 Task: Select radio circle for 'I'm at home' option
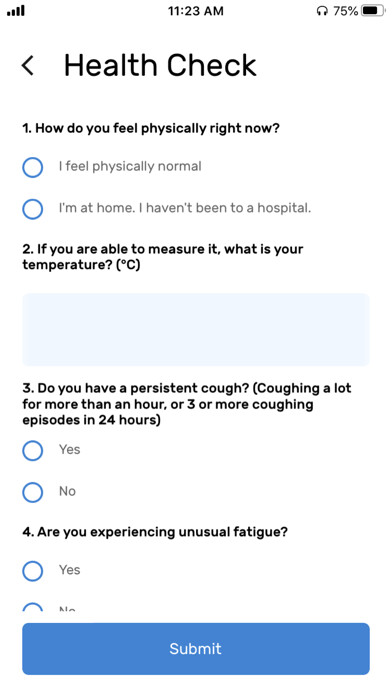coord(32,209)
